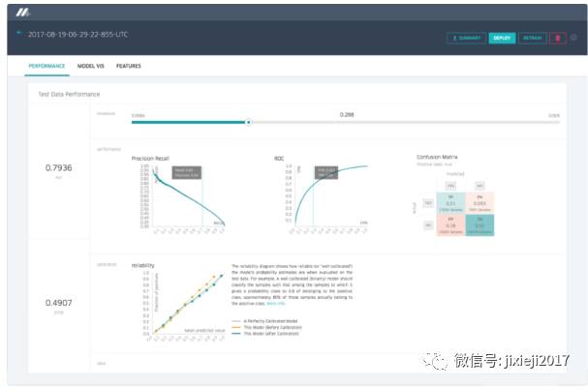Click the model name 2017-08-19-06-29-22-855-UTC
This screenshot has height=387, width=588.
pyautogui.click(x=78, y=35)
